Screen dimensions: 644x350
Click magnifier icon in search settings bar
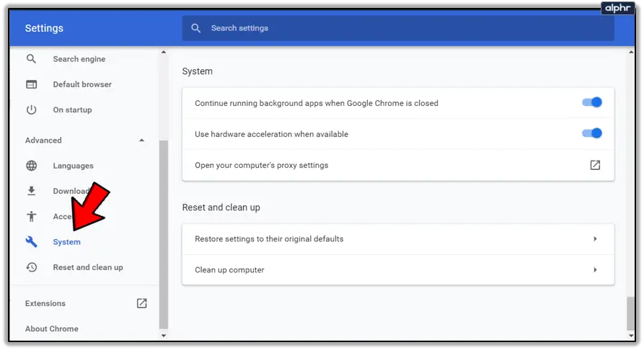(196, 28)
